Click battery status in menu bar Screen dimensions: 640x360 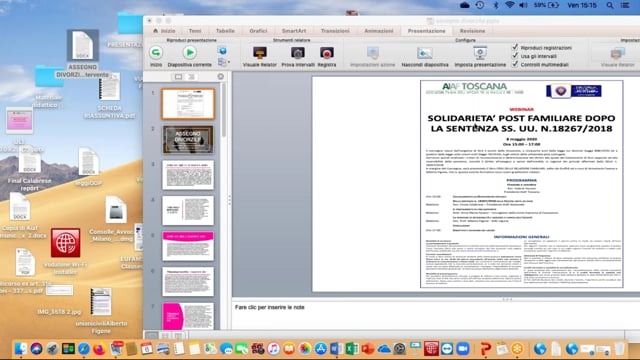tap(547, 5)
